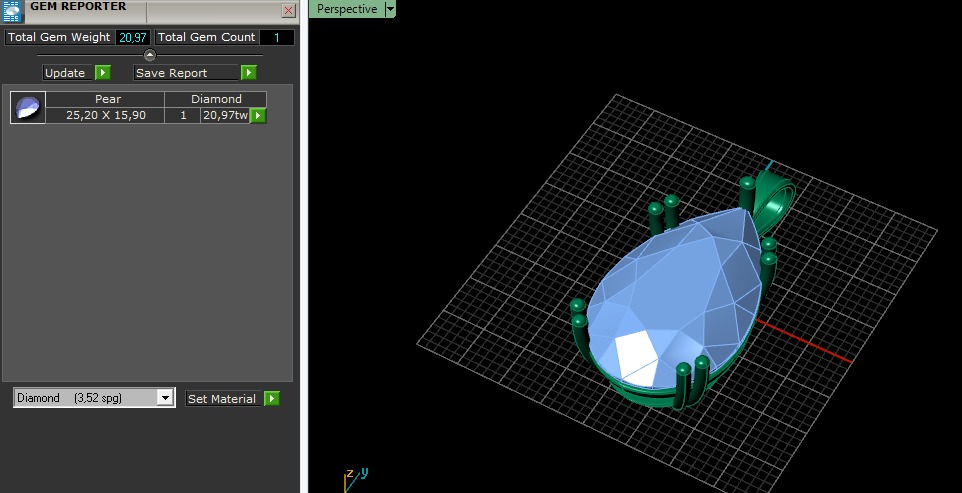The width and height of the screenshot is (962, 493).
Task: Click the Save Report button
Action: (x=185, y=72)
